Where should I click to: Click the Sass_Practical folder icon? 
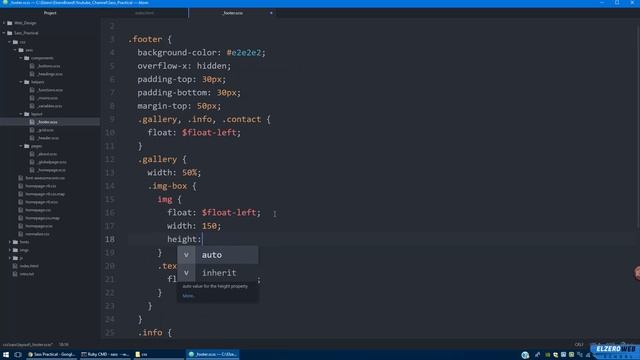[x=10, y=33]
